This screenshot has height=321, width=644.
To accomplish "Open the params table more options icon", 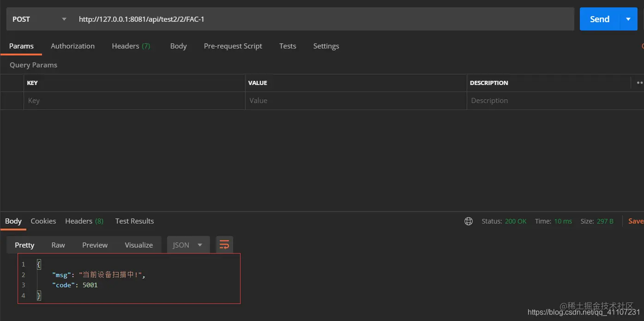I will tap(640, 83).
